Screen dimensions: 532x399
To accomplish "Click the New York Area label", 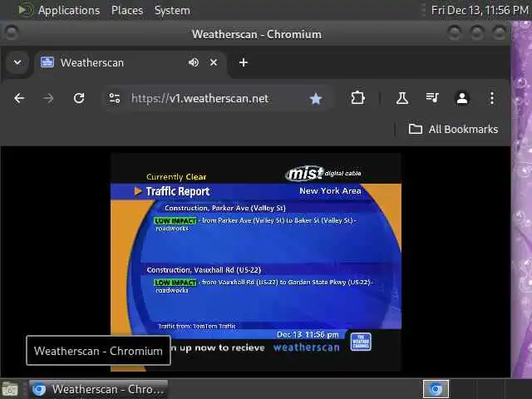I will (330, 190).
